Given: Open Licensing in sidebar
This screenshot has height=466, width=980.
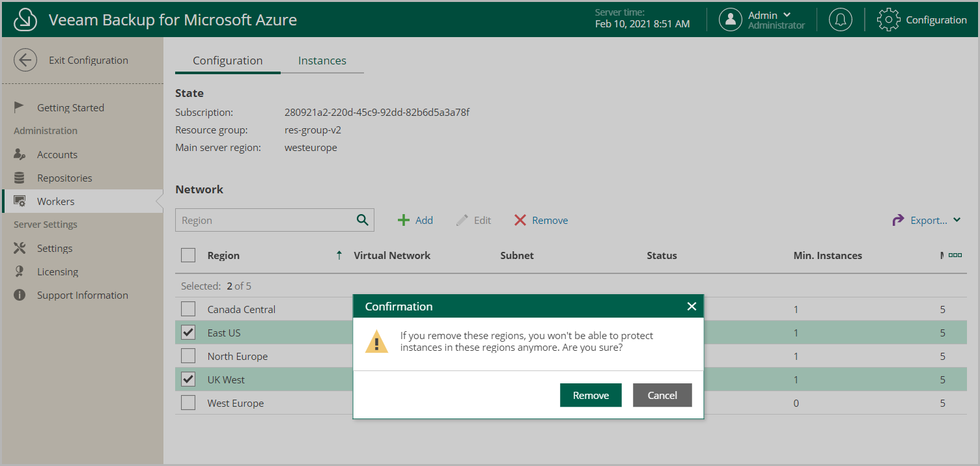Looking at the screenshot, I should (57, 271).
